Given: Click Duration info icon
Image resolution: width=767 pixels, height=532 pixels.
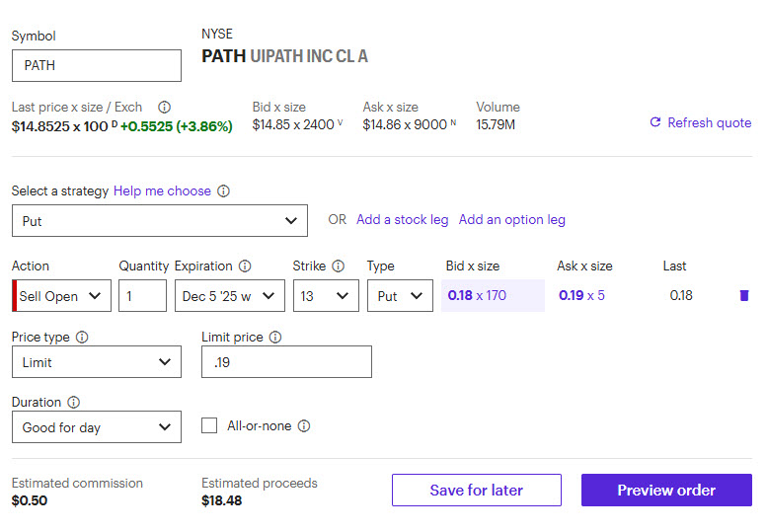Looking at the screenshot, I should click(74, 402).
